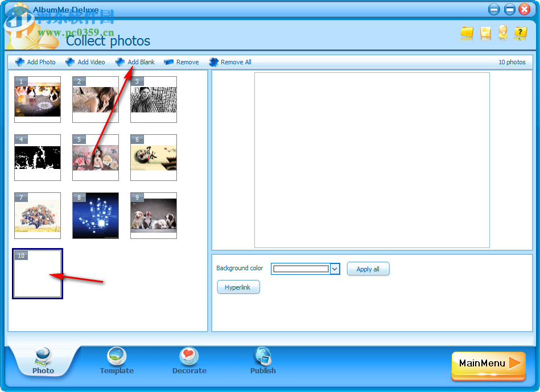Image resolution: width=540 pixels, height=392 pixels.
Task: Open project with yellow folder icon
Action: pos(467,33)
